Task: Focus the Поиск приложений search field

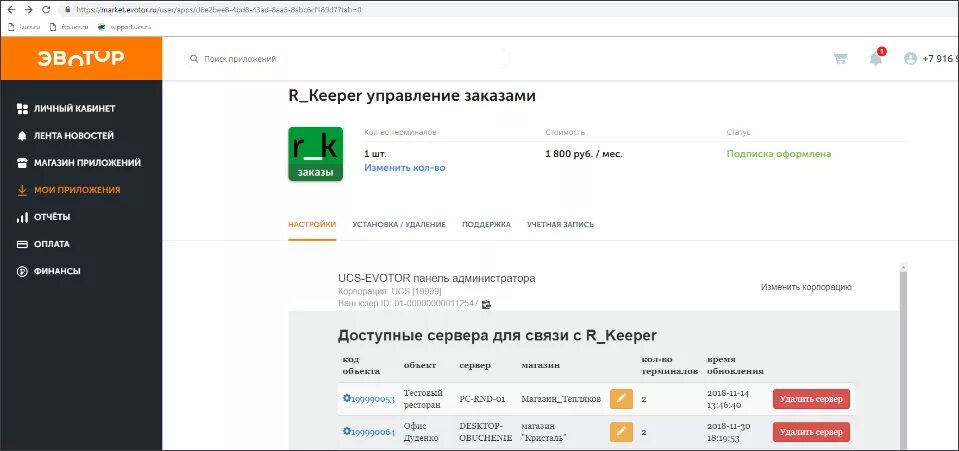Action: (x=347, y=59)
